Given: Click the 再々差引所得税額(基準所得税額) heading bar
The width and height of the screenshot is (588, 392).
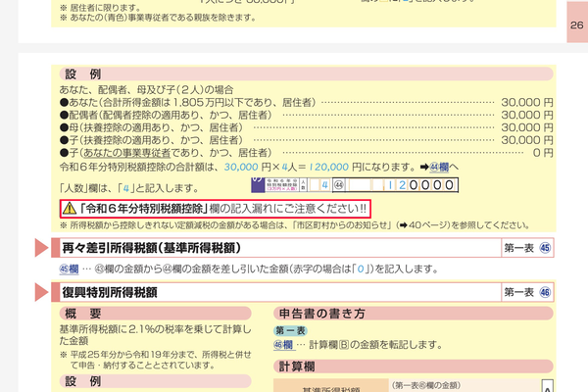Looking at the screenshot, I should point(302,248).
